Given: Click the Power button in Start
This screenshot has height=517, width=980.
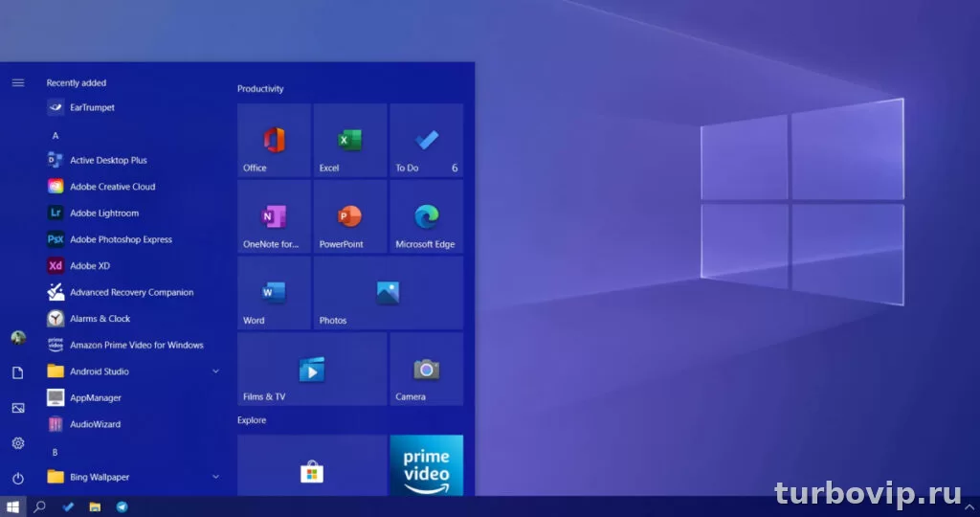Looking at the screenshot, I should [18, 479].
